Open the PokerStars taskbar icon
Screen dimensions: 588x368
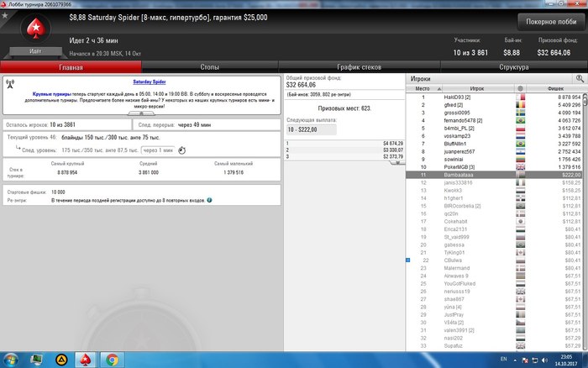86,360
